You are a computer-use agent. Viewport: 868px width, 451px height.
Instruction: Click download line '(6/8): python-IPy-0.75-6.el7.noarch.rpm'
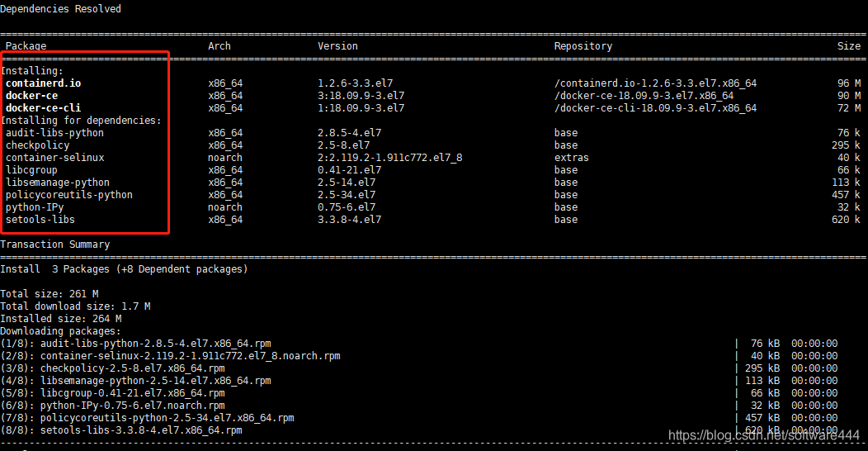pyautogui.click(x=112, y=406)
